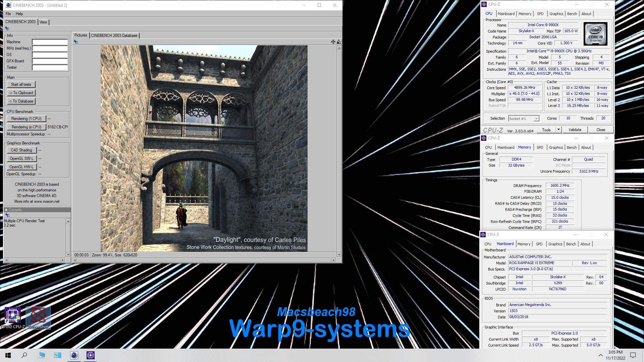Screen dimensions: 644x362
Task: Click the ROG RAMPAGE VI EXTREME model field
Action: (539, 263)
